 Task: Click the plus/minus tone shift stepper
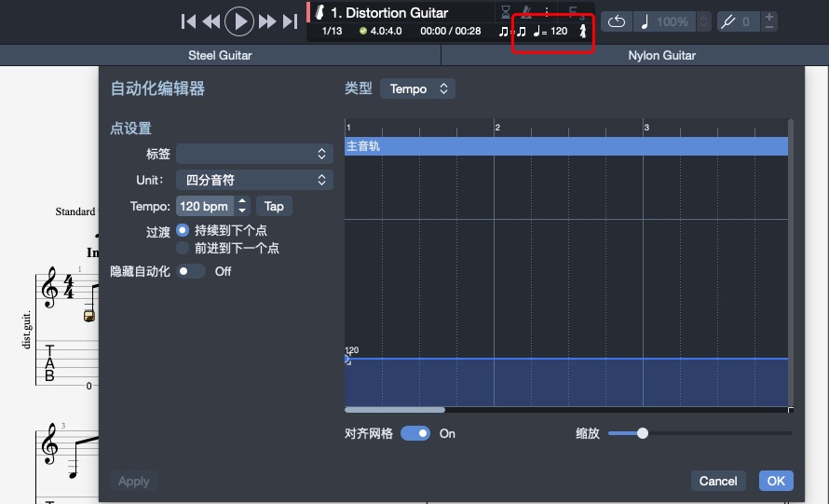(x=769, y=21)
